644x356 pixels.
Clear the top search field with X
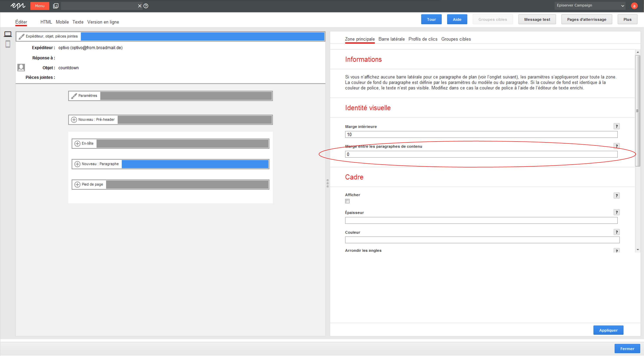pyautogui.click(x=140, y=6)
